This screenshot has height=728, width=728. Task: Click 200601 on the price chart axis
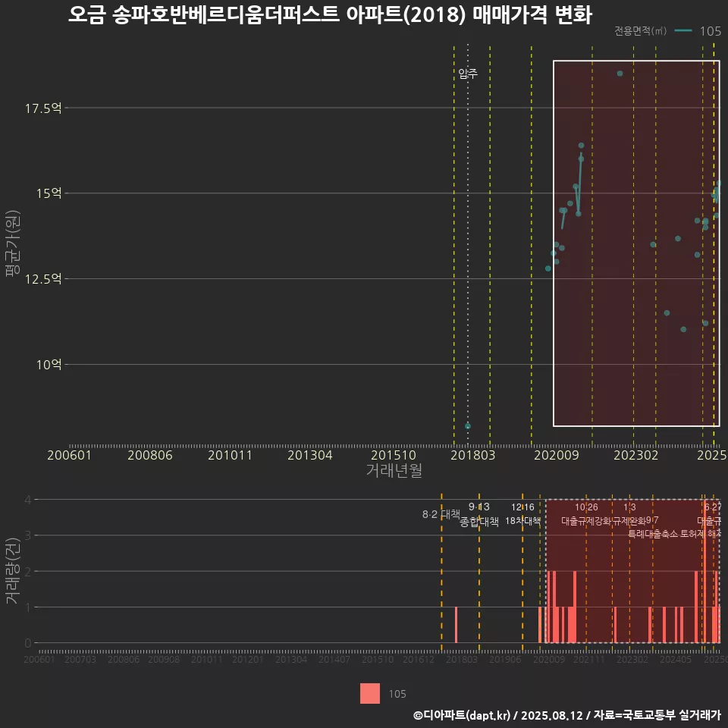point(69,455)
